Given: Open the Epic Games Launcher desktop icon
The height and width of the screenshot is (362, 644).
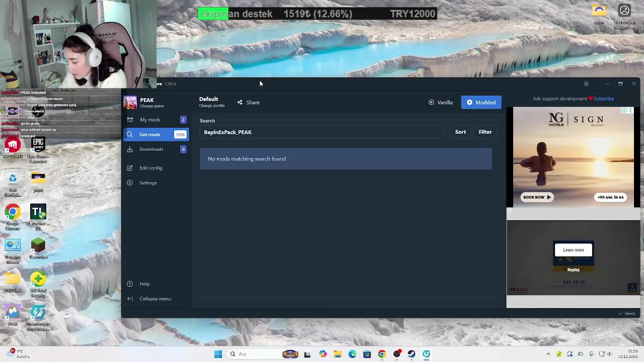Looking at the screenshot, I should click(x=38, y=150).
